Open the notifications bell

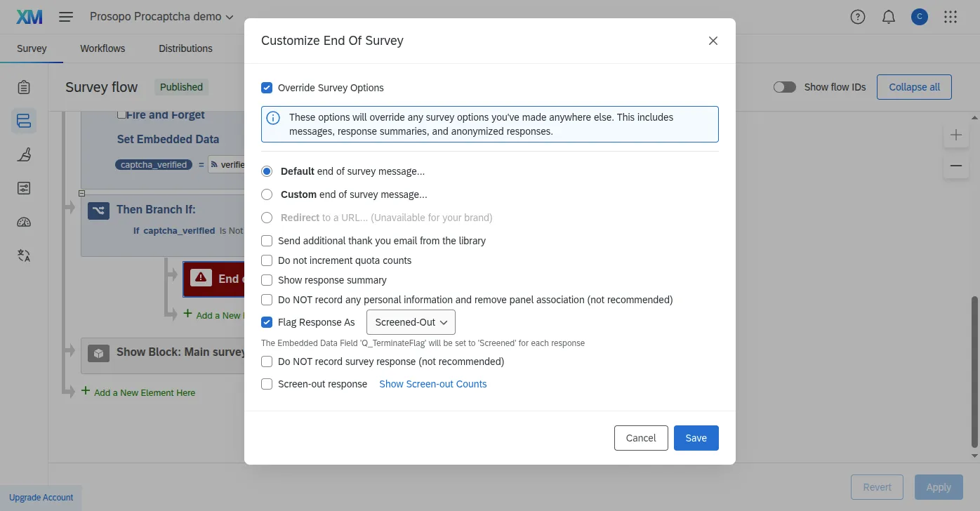pos(889,17)
